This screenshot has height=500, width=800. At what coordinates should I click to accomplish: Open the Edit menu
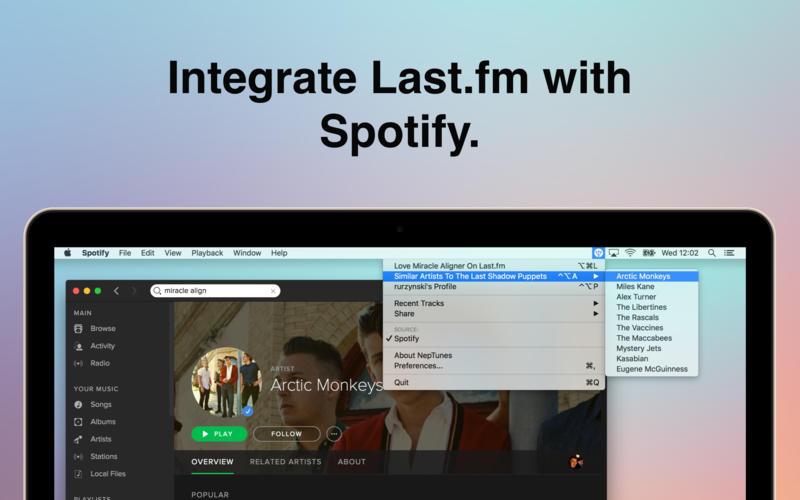147,253
